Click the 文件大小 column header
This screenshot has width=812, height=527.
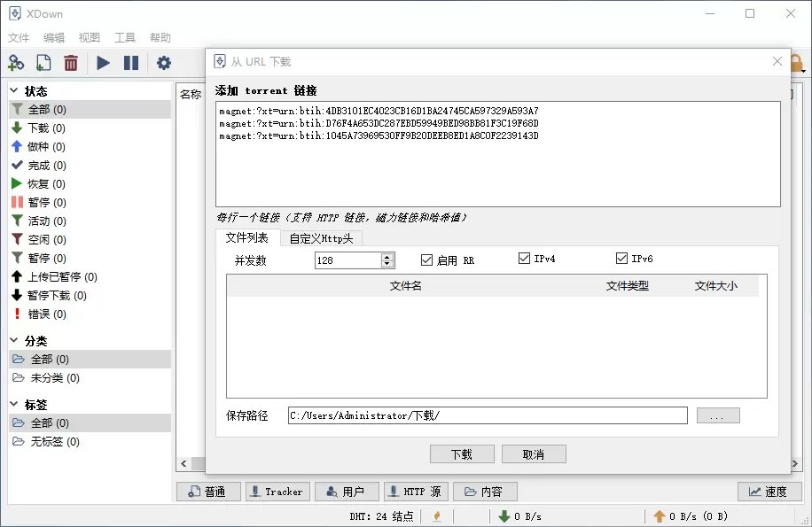(x=715, y=285)
